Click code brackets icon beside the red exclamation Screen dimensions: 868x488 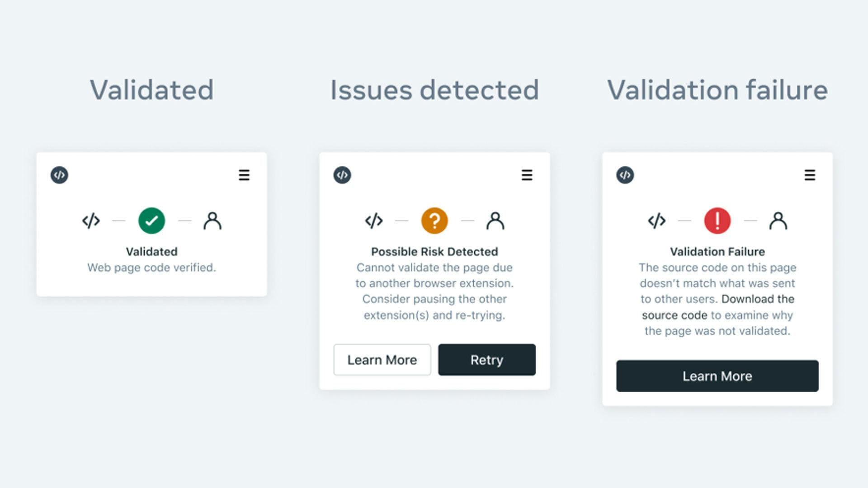pyautogui.click(x=657, y=221)
